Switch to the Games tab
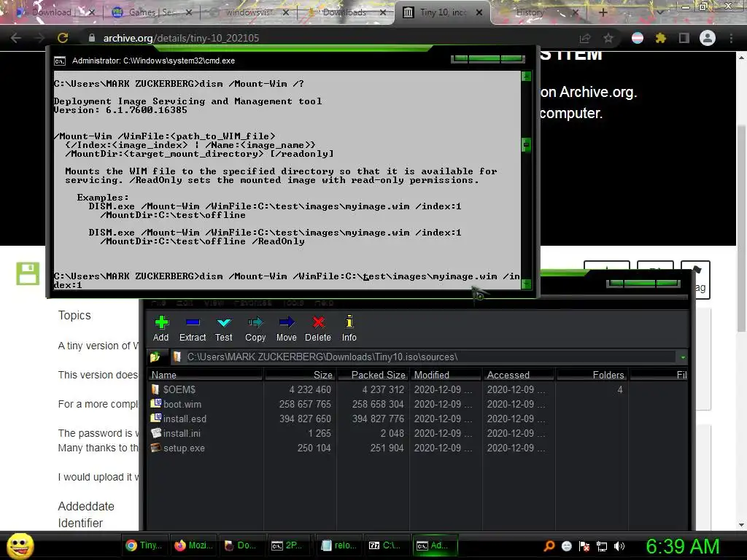 coord(150,12)
